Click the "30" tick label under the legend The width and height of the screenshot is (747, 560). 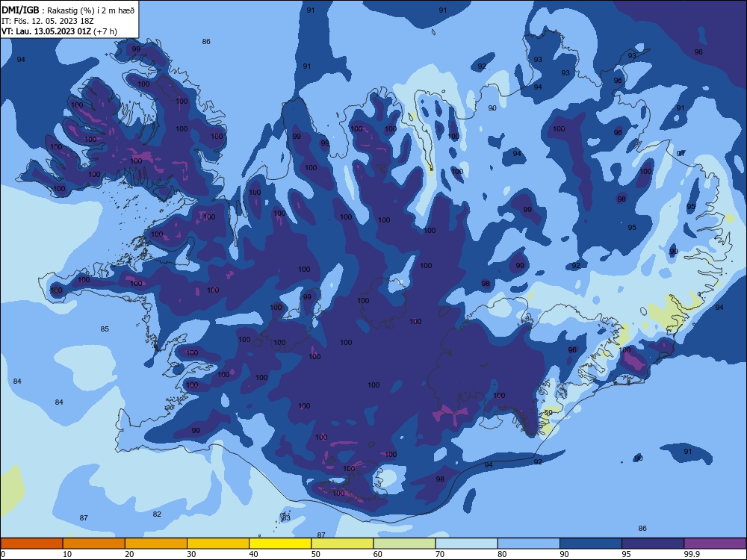click(191, 554)
